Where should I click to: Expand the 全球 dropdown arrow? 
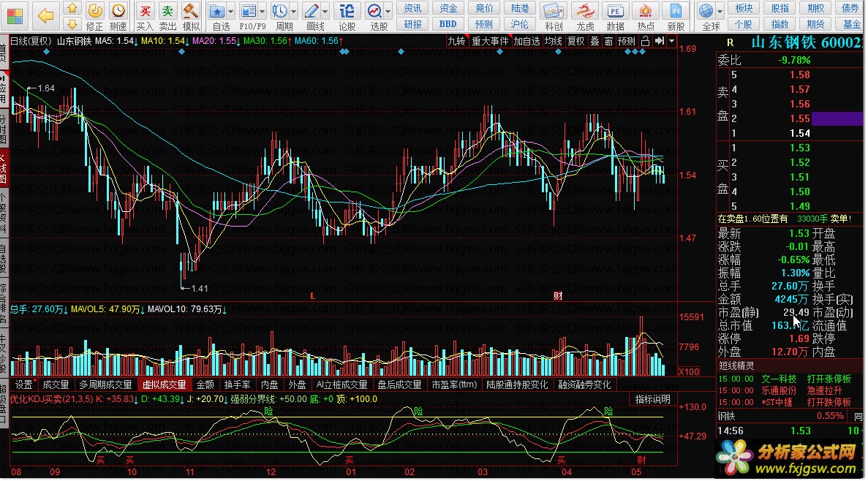[720, 11]
